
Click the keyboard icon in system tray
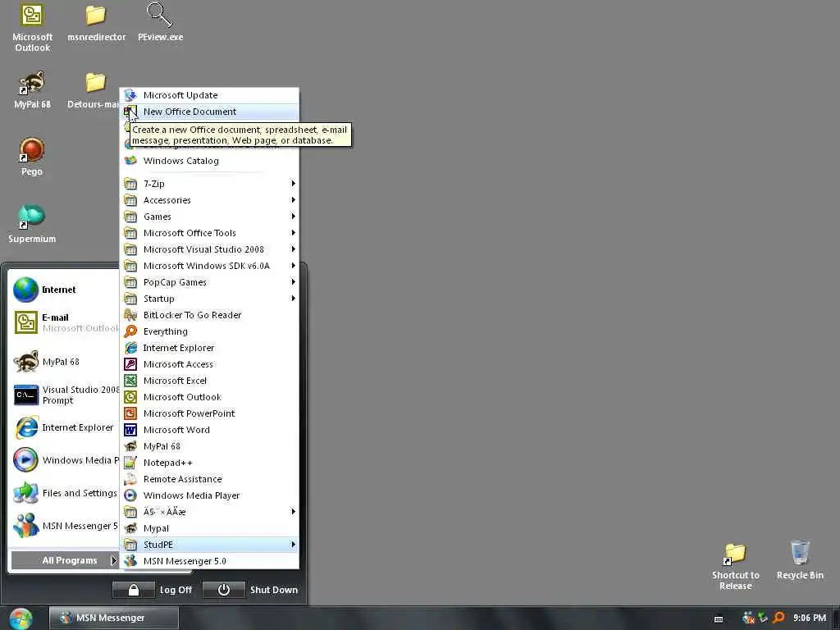(719, 619)
